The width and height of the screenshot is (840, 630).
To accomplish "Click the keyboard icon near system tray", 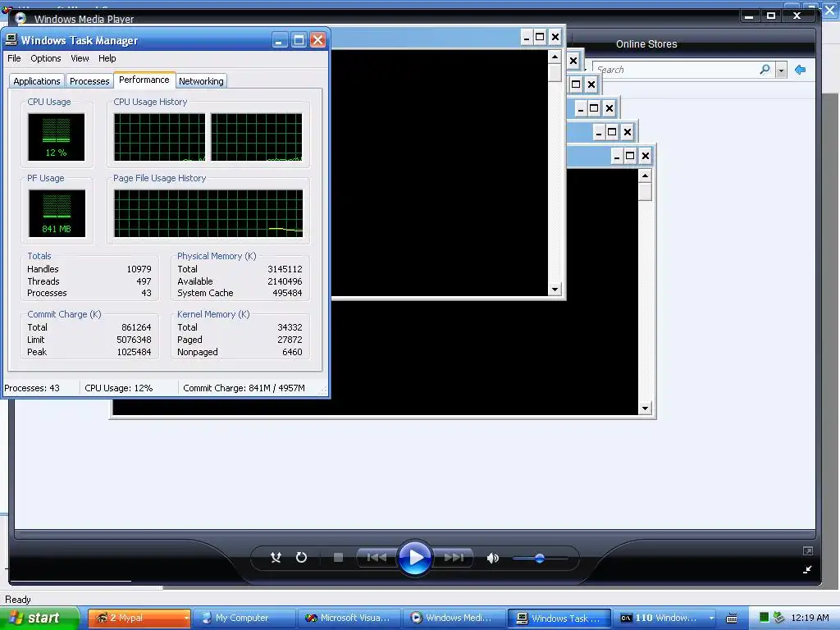I will (731, 619).
